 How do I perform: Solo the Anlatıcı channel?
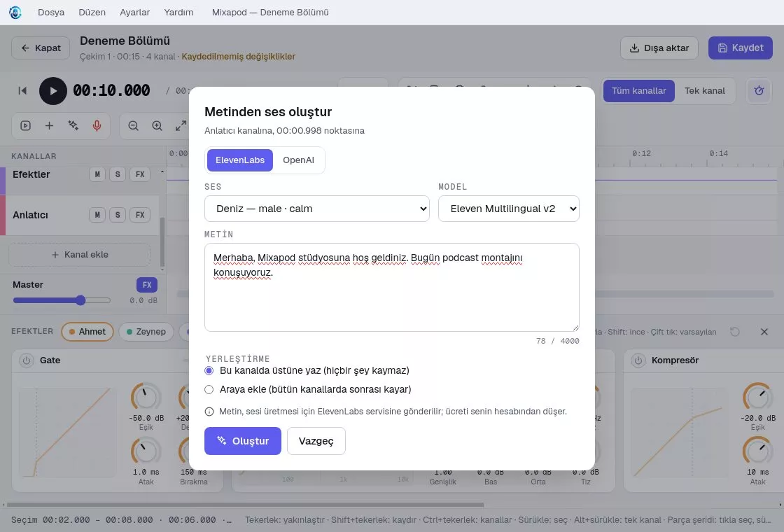click(x=118, y=215)
